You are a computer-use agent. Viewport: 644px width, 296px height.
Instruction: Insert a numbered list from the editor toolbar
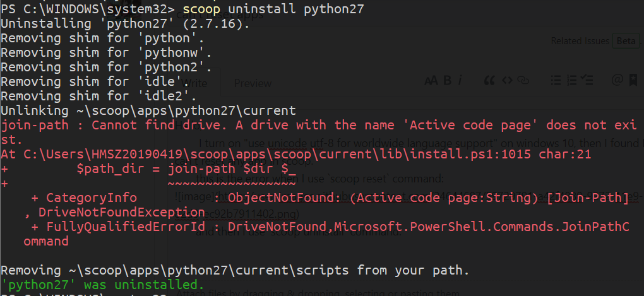click(x=572, y=80)
